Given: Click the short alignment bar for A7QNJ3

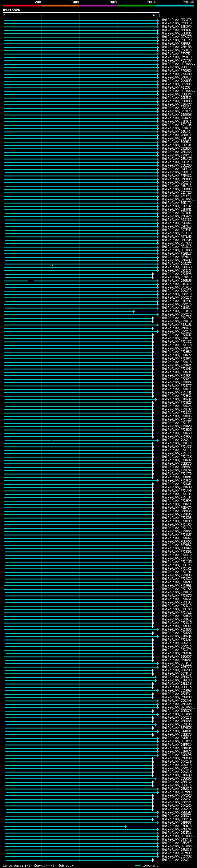Looking at the screenshot, I should coord(65,826).
